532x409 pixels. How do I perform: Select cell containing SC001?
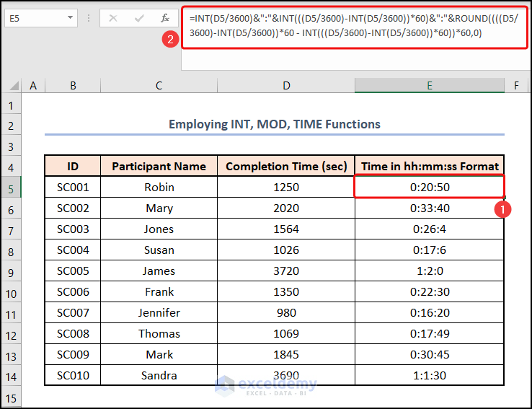pos(73,187)
